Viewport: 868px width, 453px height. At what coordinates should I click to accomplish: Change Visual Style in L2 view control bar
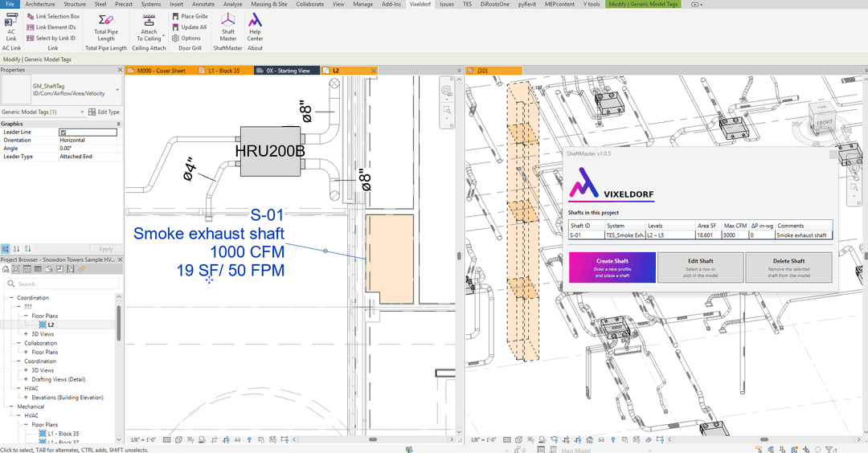point(178,439)
